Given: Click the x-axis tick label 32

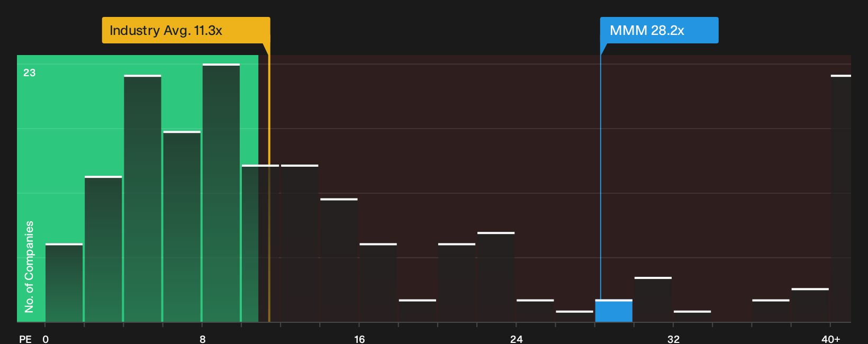Looking at the screenshot, I should 673,339.
